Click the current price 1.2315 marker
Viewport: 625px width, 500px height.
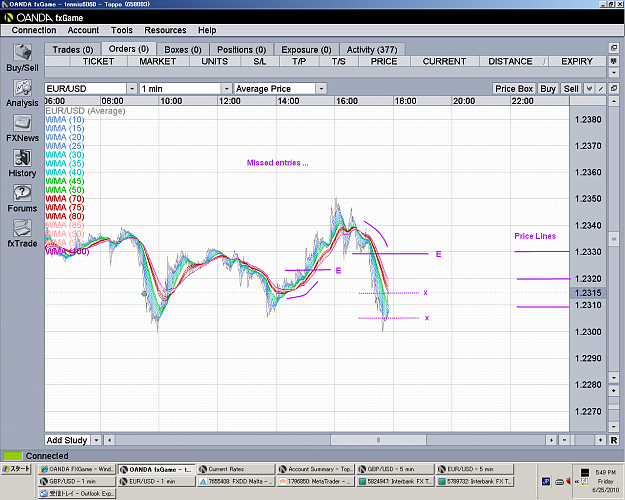tap(588, 293)
